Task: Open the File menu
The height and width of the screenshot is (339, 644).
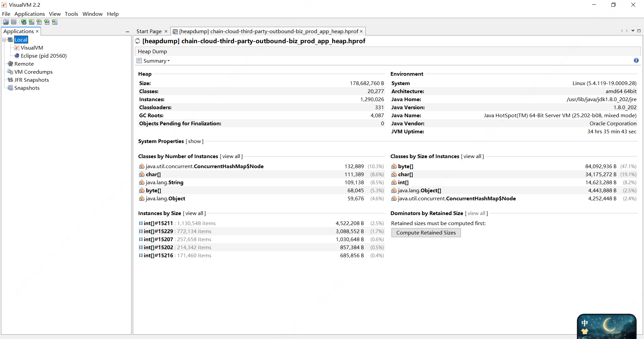Action: (6, 14)
